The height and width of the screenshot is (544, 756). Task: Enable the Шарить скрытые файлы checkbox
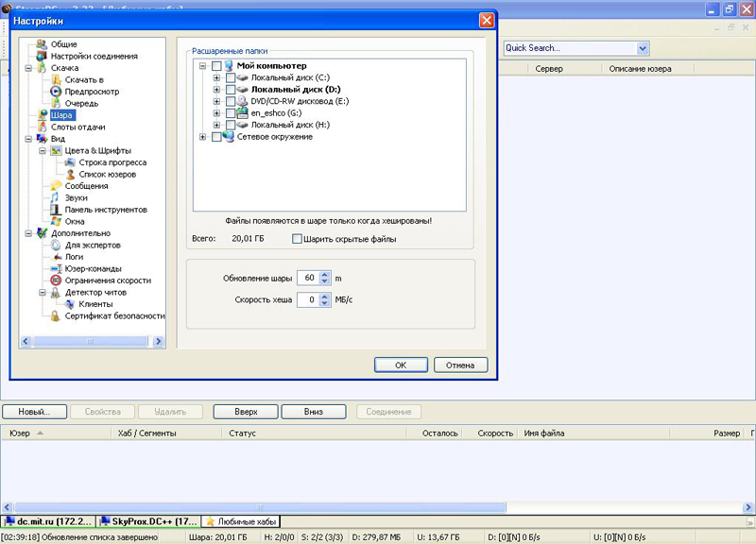[x=297, y=239]
